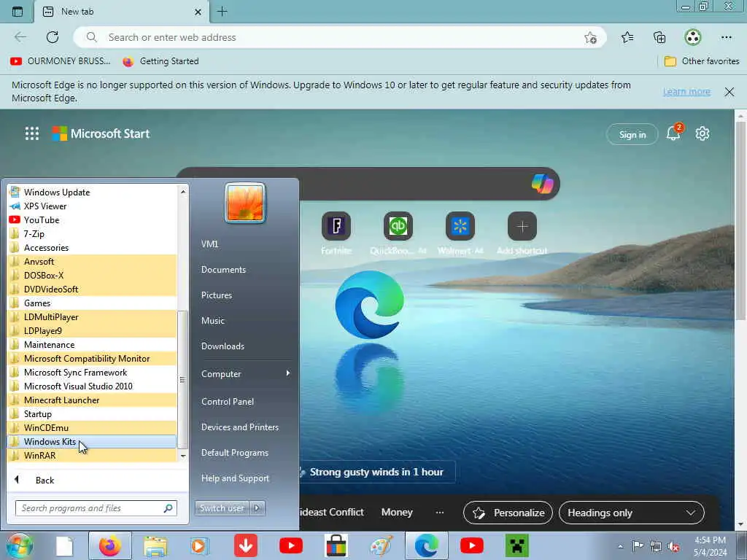
Task: Open the QuickBooks shortcut tile
Action: [x=398, y=226]
